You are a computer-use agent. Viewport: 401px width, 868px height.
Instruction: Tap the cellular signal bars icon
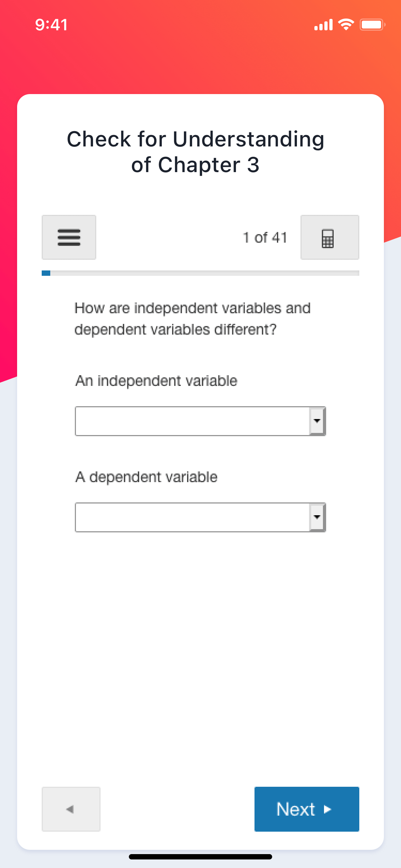pos(323,25)
